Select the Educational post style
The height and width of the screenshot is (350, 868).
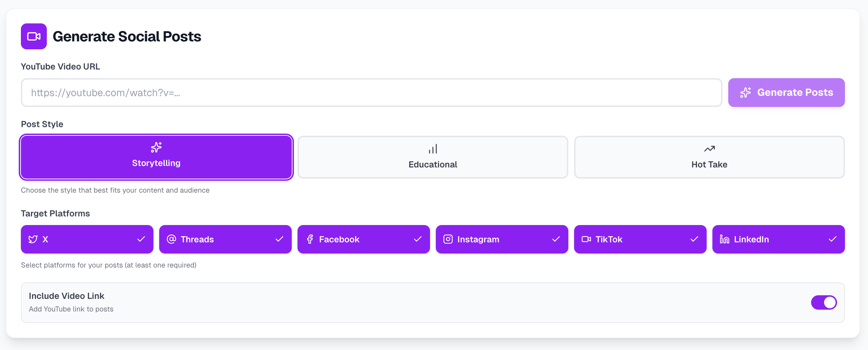433,157
